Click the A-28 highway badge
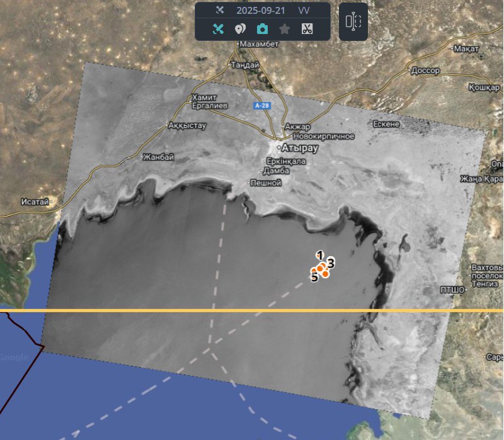 coord(263,106)
